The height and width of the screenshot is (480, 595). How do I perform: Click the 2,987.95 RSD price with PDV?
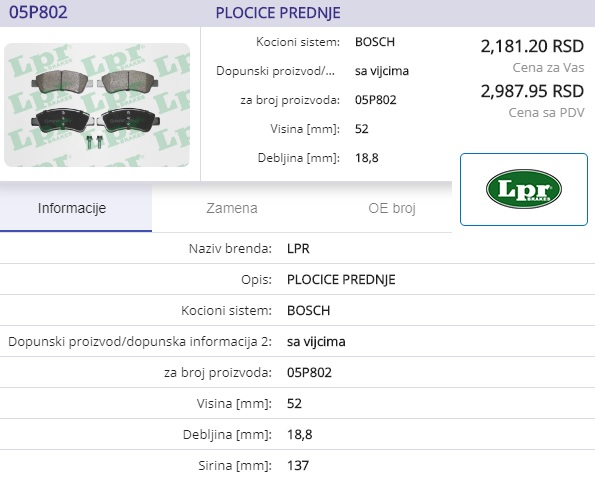(532, 91)
